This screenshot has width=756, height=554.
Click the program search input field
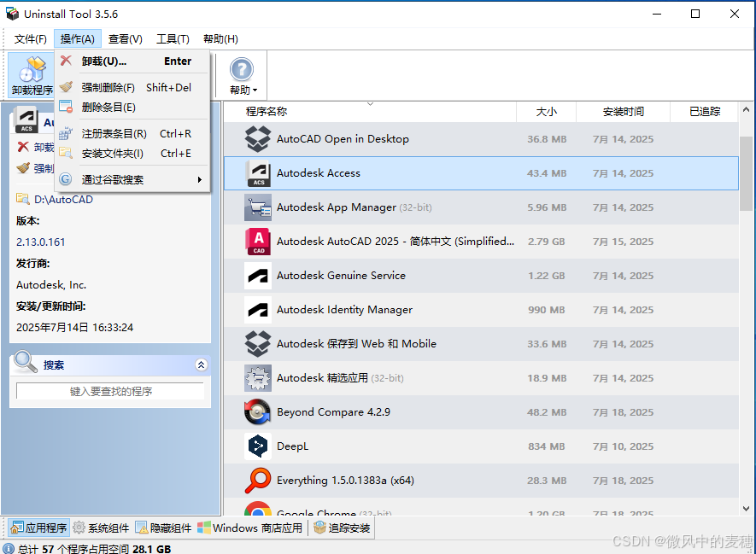click(x=110, y=391)
